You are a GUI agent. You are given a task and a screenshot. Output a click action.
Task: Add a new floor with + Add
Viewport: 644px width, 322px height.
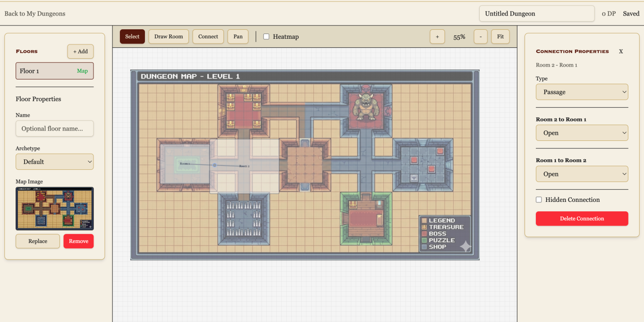[x=80, y=52]
